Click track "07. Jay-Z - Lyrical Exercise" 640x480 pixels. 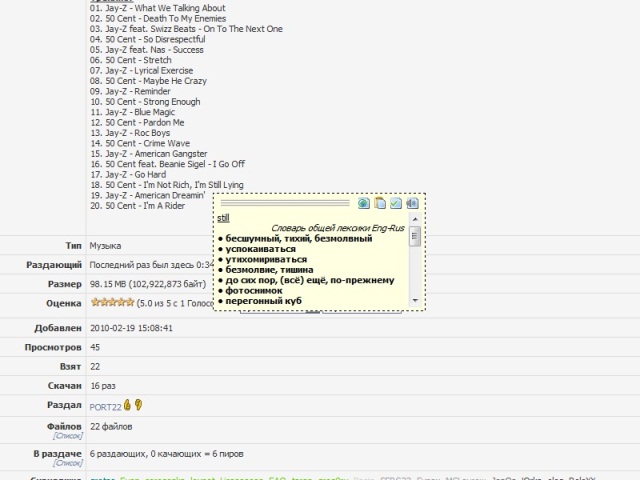tap(142, 71)
